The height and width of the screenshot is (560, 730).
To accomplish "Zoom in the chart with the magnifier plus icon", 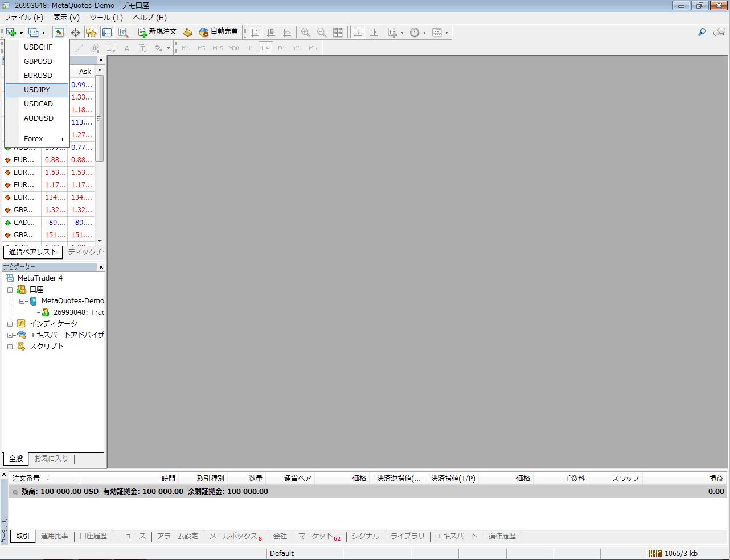I will 306,32.
